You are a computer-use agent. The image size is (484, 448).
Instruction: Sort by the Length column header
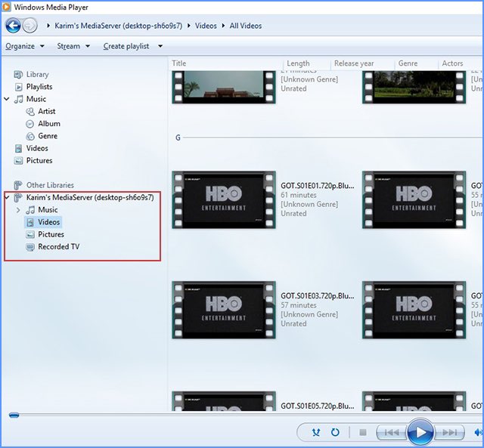(x=307, y=63)
